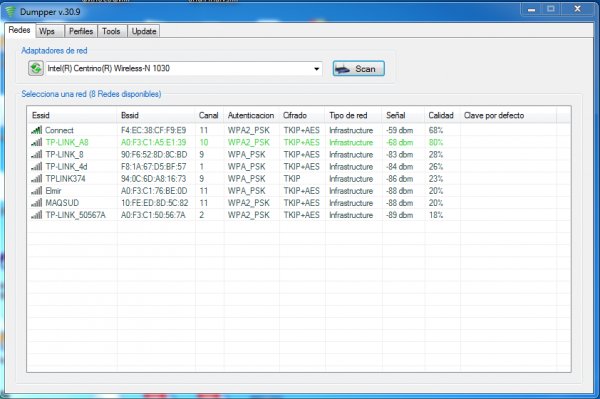Click the TKIP cipher of TPLINK374
Screen dimensions: 600x399
pos(292,179)
